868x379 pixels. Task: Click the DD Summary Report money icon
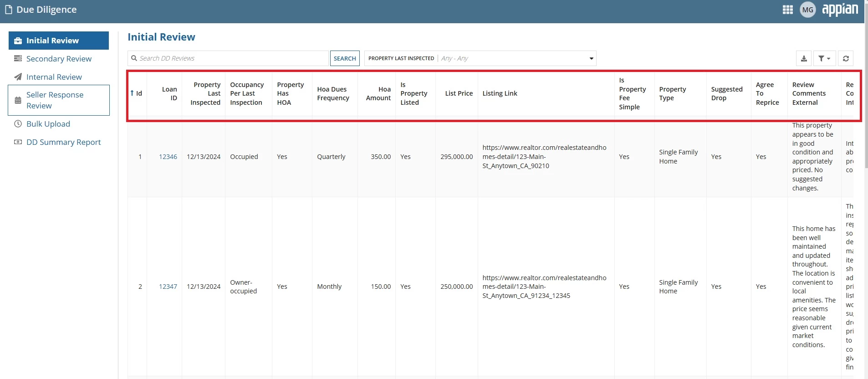pyautogui.click(x=18, y=142)
